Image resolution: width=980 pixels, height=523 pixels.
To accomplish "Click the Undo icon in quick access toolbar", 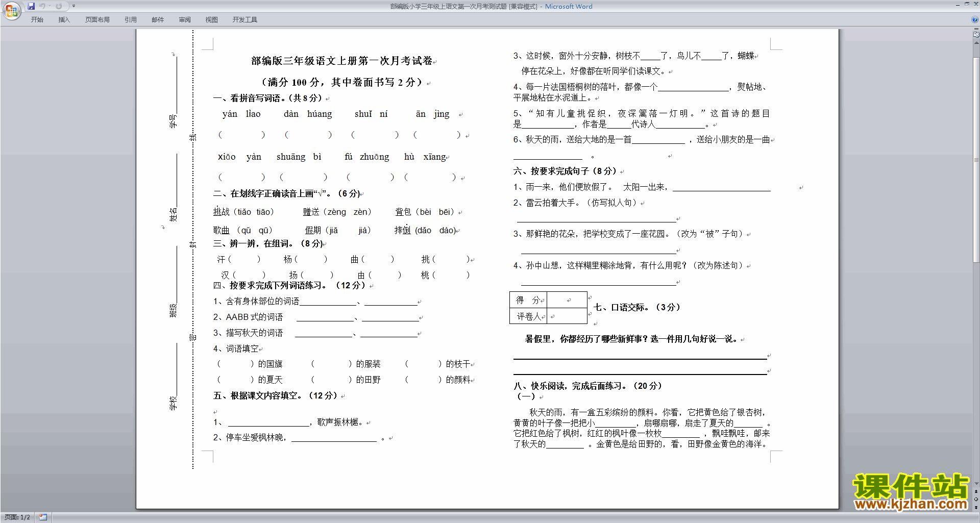I will pyautogui.click(x=42, y=6).
